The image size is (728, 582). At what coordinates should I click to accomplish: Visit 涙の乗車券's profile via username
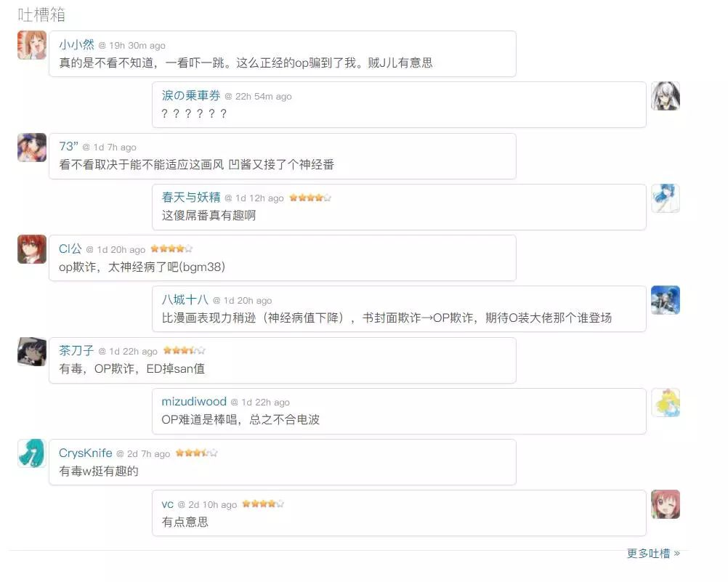point(190,96)
